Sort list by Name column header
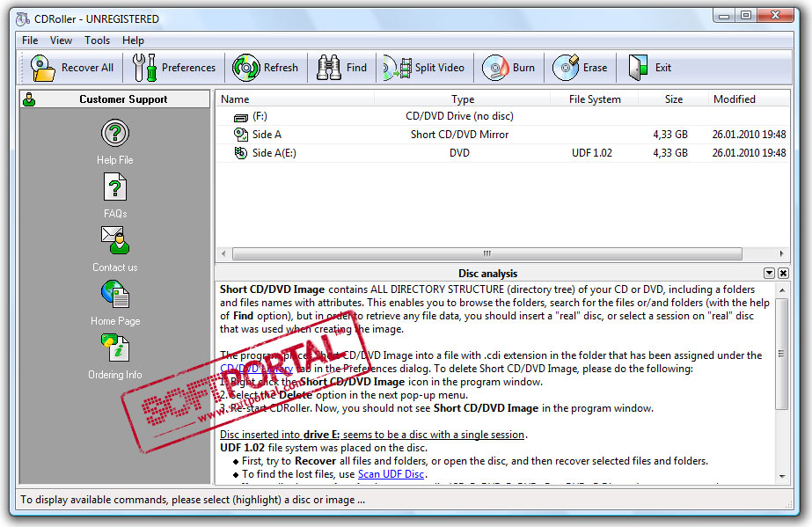 point(296,99)
